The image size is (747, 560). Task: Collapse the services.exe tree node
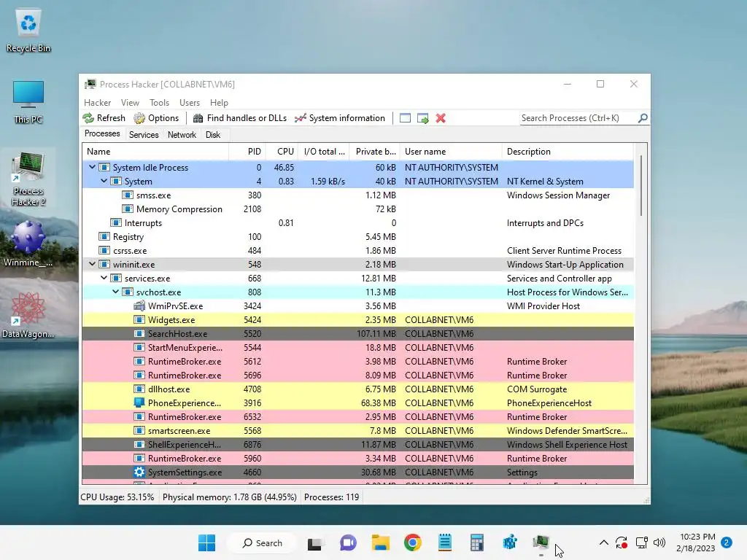(104, 278)
